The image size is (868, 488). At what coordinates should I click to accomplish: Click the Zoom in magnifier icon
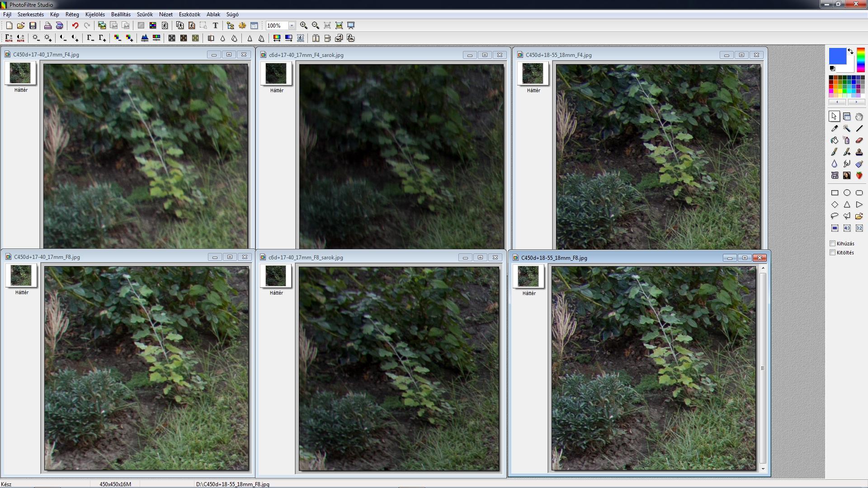[304, 26]
